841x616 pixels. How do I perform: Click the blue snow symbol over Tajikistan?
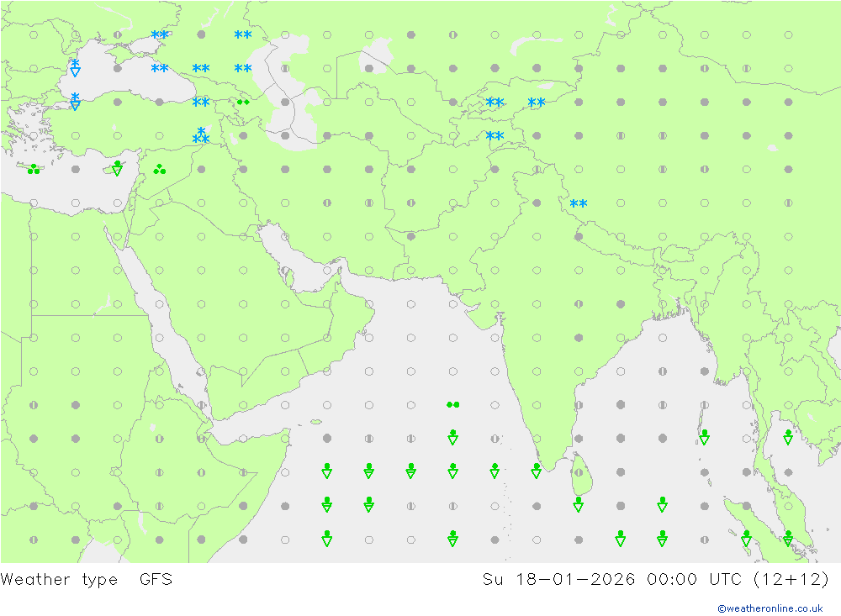(495, 135)
